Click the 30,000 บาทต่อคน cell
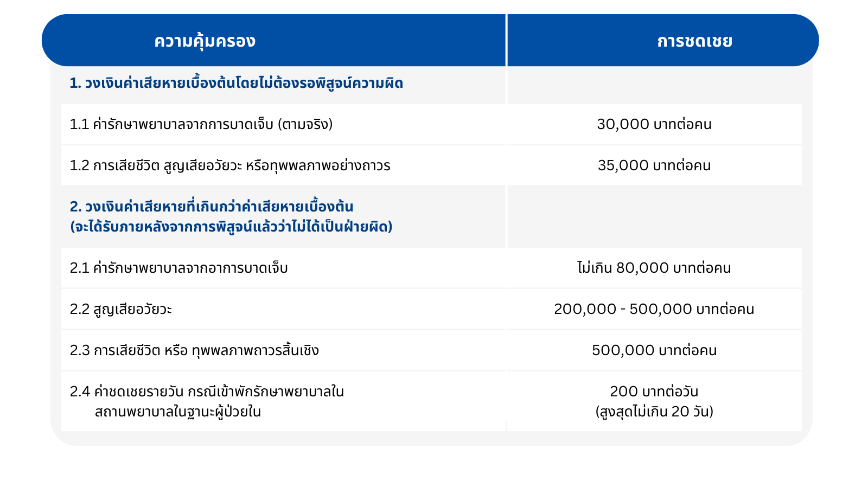The width and height of the screenshot is (868, 488). 654,124
